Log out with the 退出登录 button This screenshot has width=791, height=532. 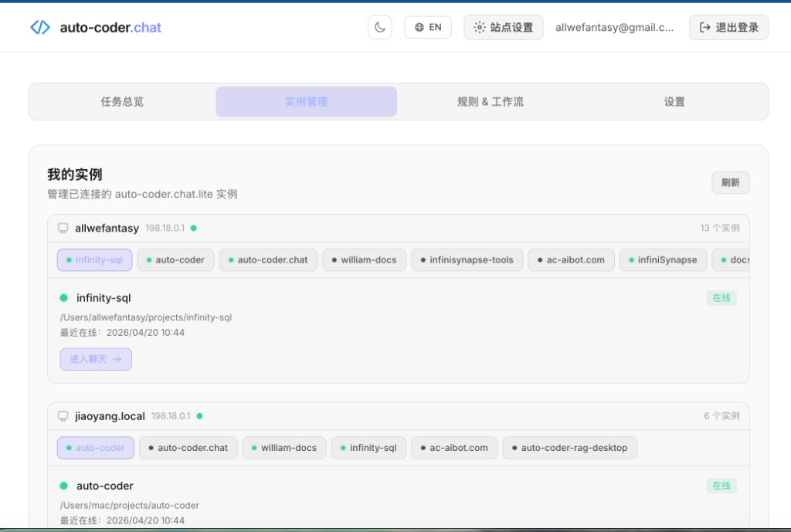tap(729, 27)
